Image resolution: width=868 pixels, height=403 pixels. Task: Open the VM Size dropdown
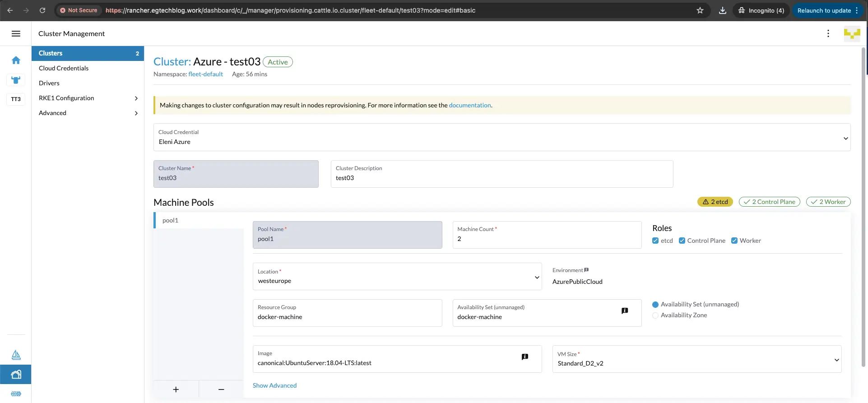pyautogui.click(x=697, y=359)
